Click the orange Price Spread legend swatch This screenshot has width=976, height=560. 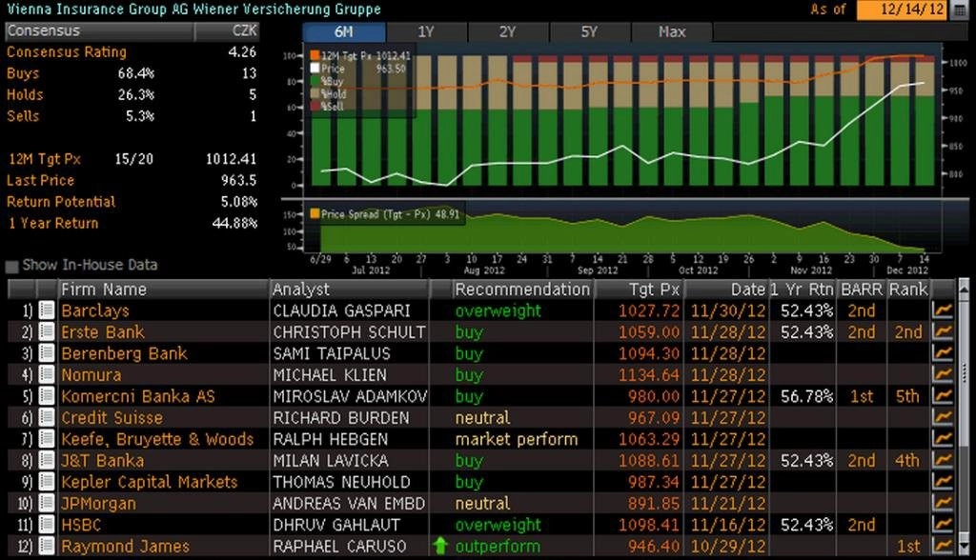coord(315,213)
